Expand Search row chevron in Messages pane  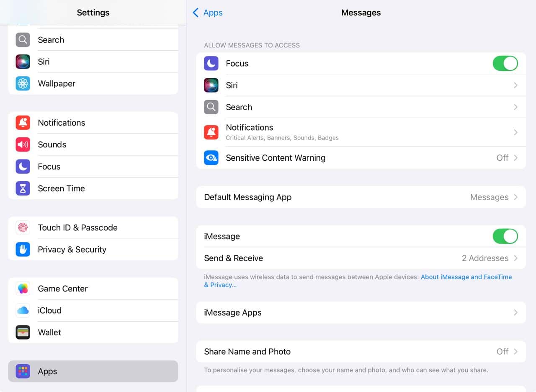click(515, 107)
